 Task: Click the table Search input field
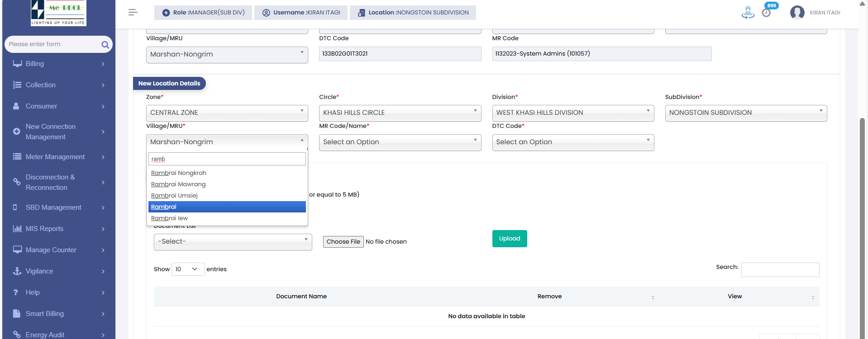click(780, 270)
